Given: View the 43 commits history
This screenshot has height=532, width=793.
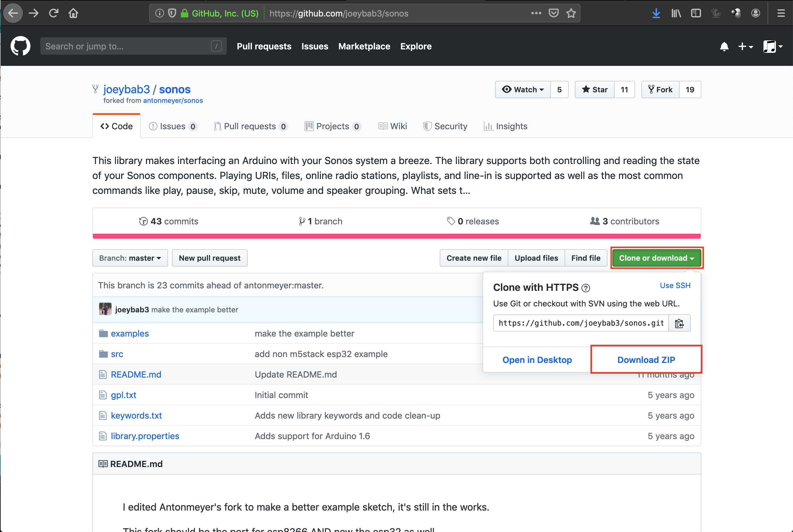Looking at the screenshot, I should pos(168,221).
